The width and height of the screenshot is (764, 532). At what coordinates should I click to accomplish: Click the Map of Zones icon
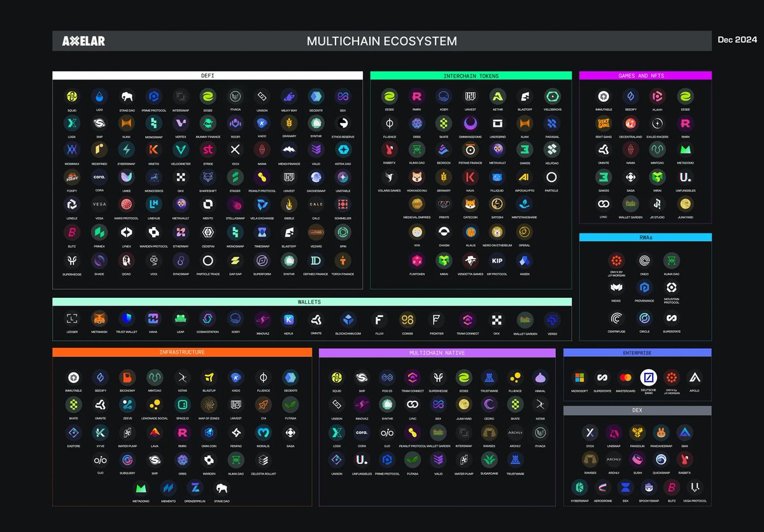[209, 404]
